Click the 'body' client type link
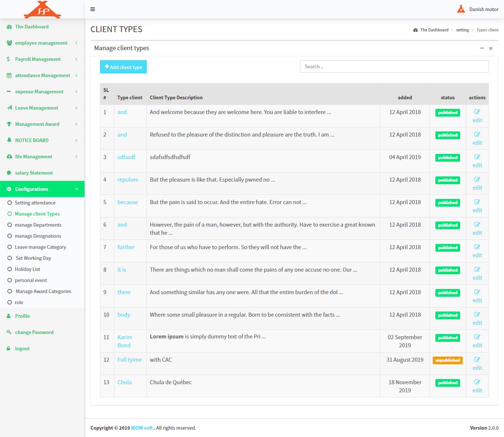504x437 pixels. pyautogui.click(x=124, y=315)
